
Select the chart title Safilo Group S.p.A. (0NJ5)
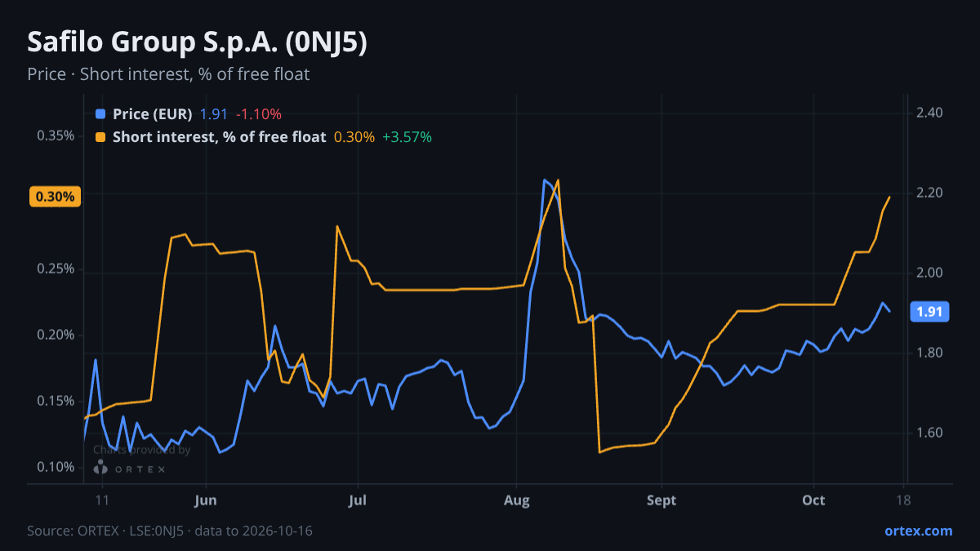197,42
